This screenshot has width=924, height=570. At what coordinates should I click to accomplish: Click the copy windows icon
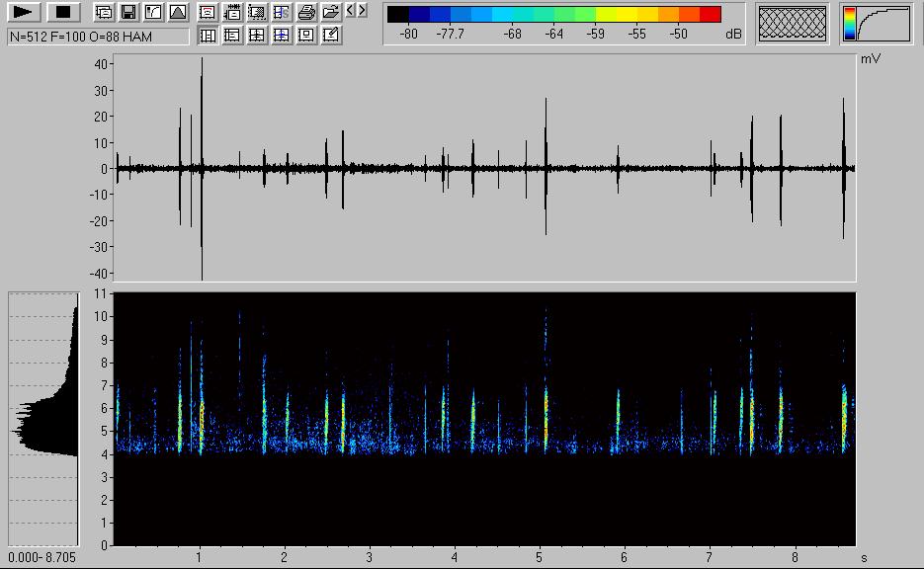click(x=104, y=13)
